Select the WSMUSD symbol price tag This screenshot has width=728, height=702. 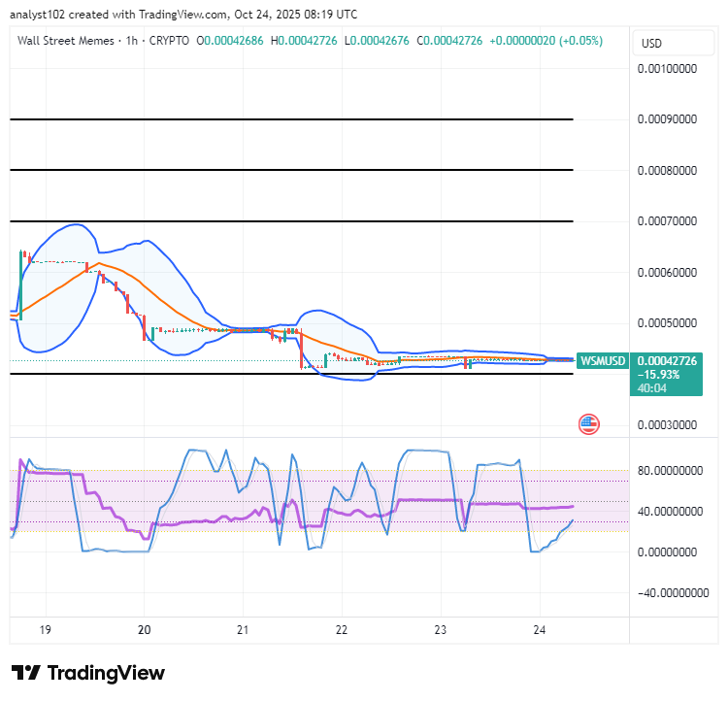tap(603, 361)
